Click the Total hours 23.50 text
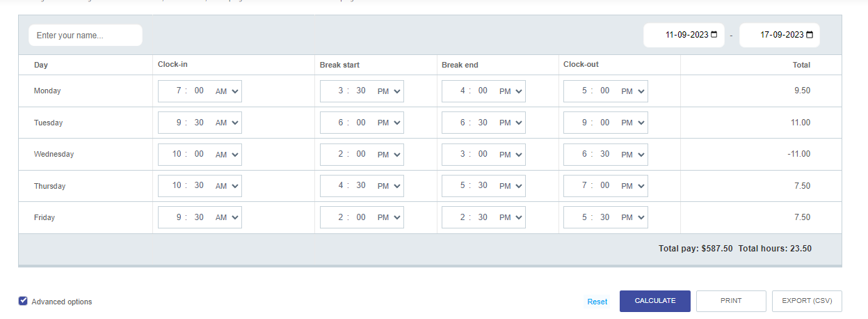 775,249
